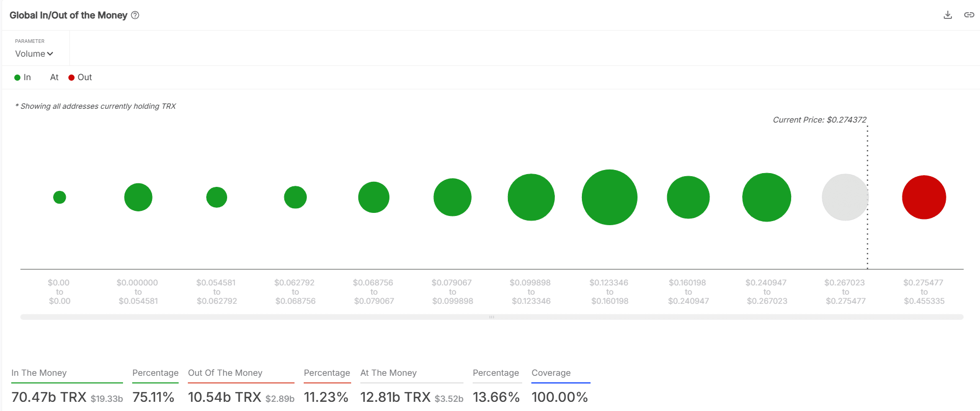Click the Out Of The Money heading
The height and width of the screenshot is (411, 980).
(x=225, y=373)
